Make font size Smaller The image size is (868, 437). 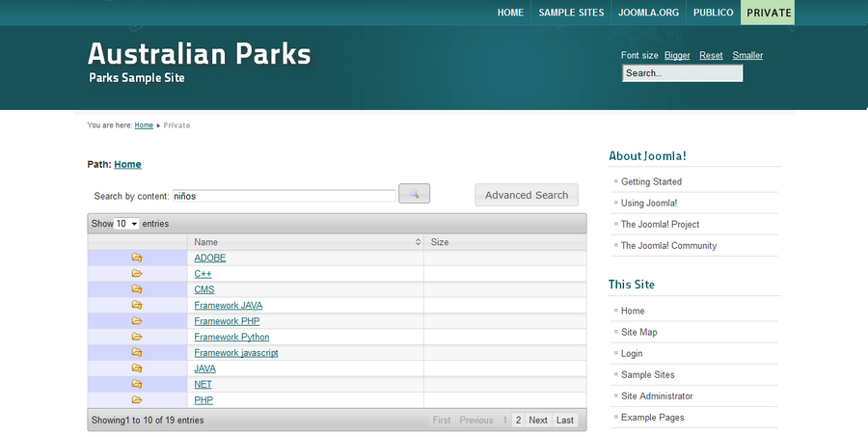tap(747, 55)
